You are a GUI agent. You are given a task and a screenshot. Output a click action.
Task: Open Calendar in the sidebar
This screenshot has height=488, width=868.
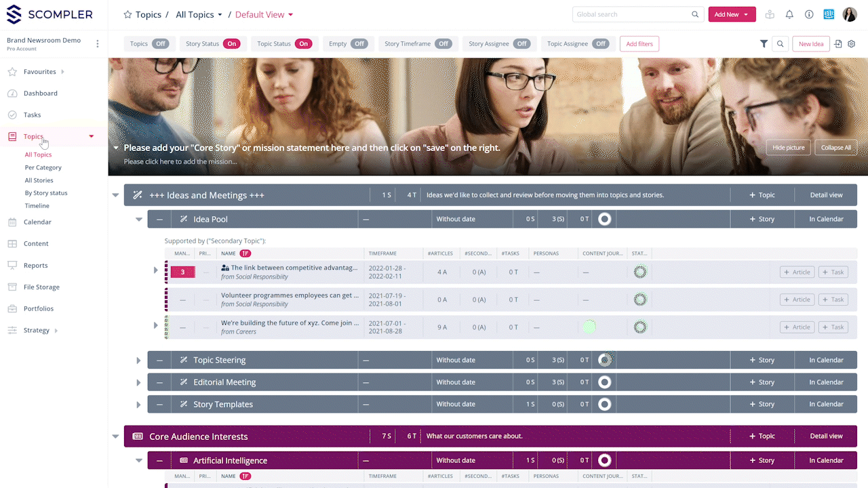pyautogui.click(x=37, y=222)
